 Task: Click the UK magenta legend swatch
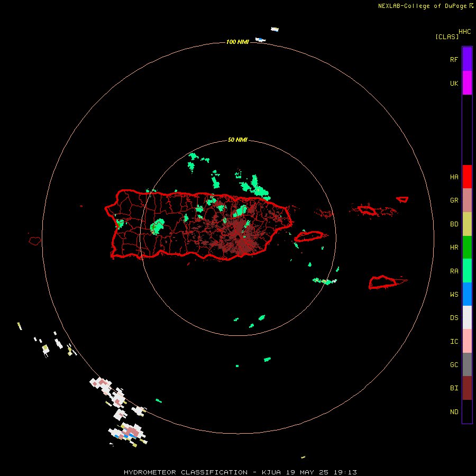pos(467,83)
